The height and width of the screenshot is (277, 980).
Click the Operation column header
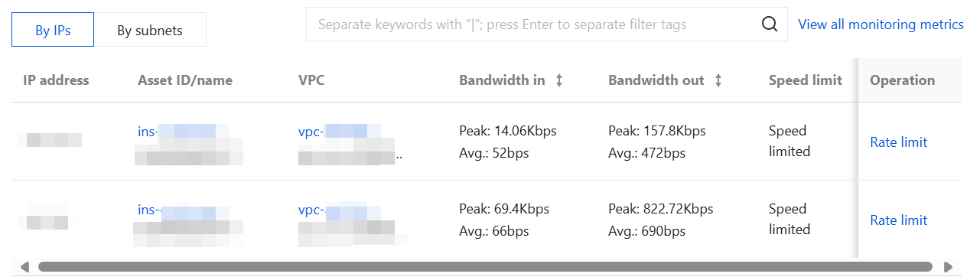point(903,80)
